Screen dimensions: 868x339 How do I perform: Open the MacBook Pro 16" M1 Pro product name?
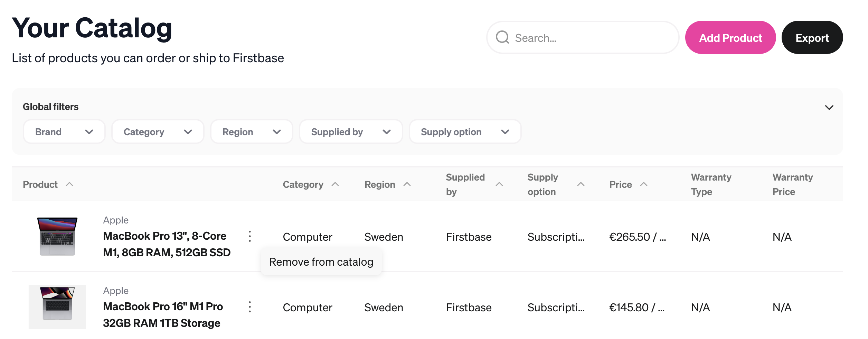tap(163, 315)
